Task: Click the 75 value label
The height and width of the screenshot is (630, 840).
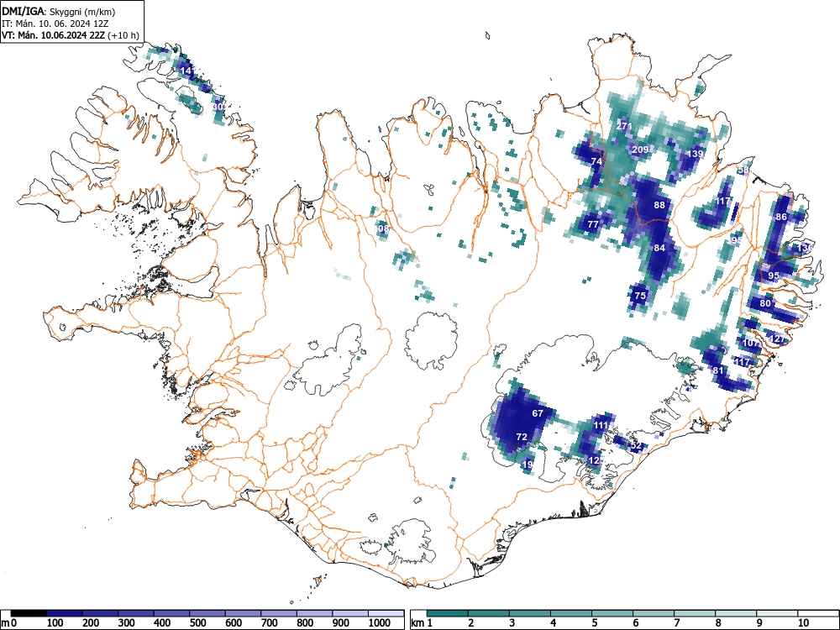Action: pyautogui.click(x=640, y=296)
